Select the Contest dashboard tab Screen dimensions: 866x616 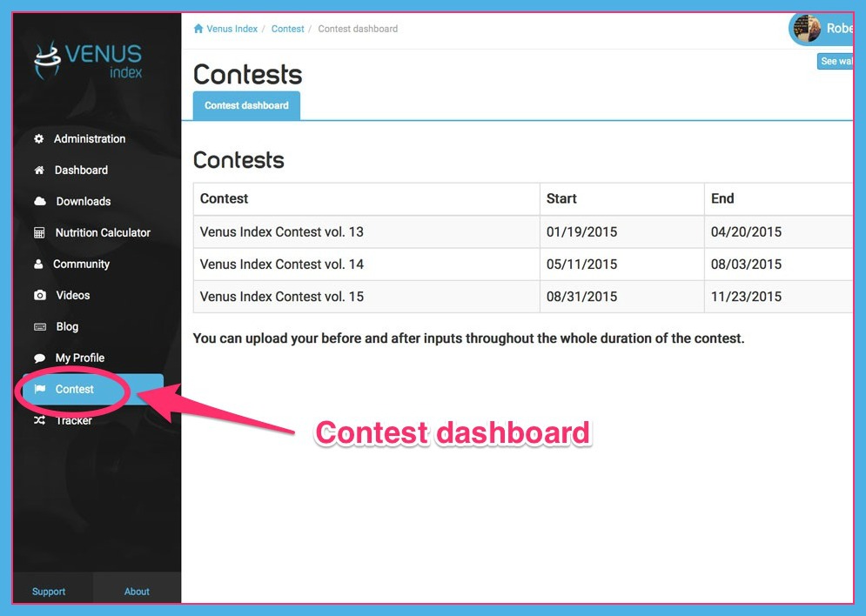[246, 105]
